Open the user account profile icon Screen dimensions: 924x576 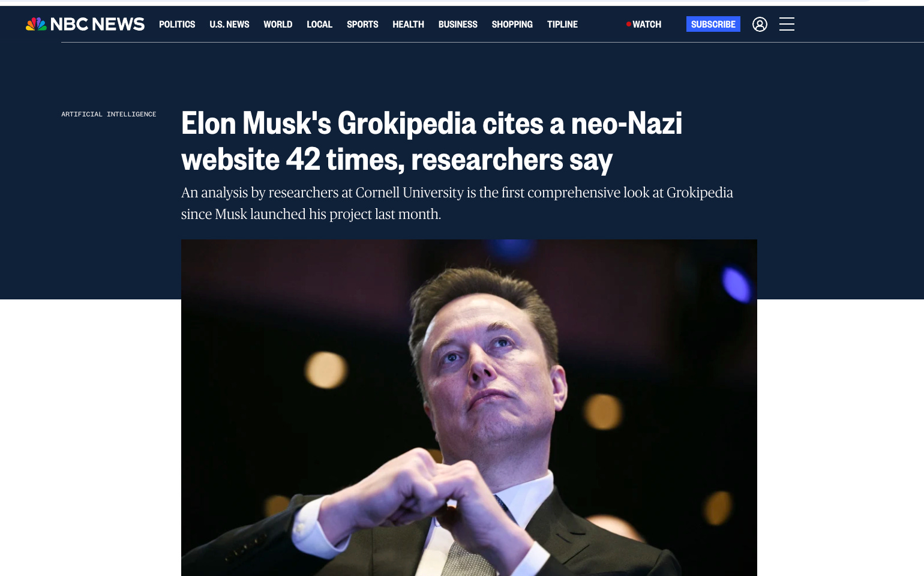pyautogui.click(x=760, y=24)
